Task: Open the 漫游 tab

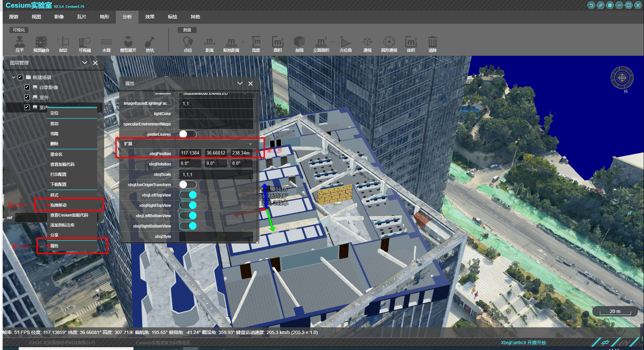Action: (14, 17)
